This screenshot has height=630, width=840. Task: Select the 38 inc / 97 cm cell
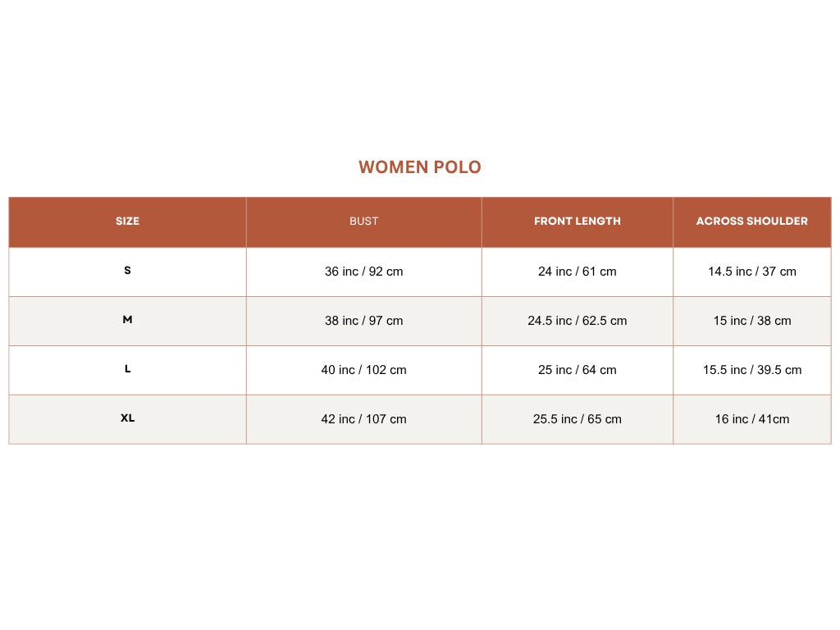363,321
